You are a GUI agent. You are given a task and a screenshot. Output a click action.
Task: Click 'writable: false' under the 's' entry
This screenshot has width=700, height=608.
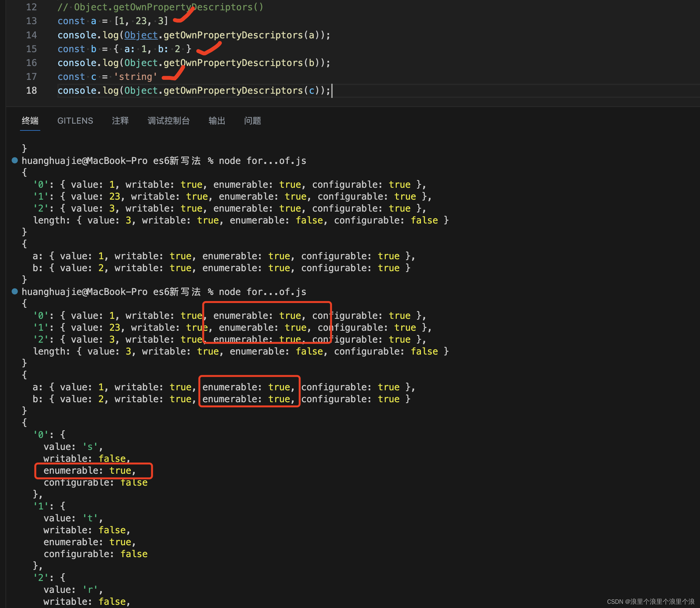87,459
